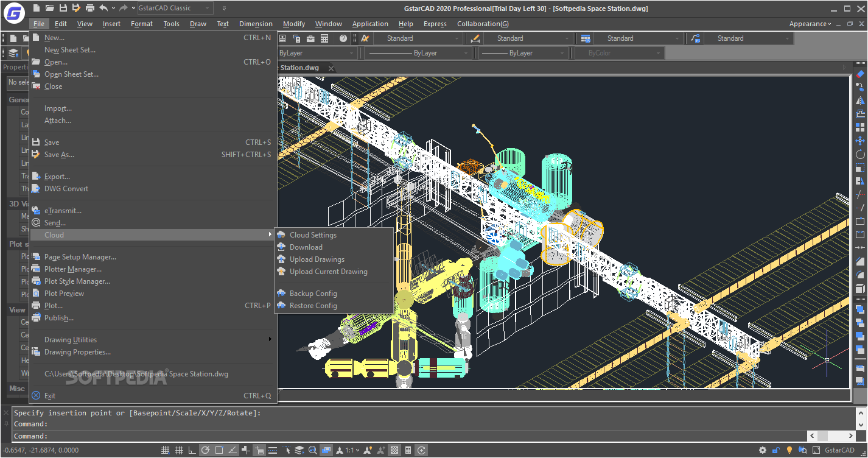Toggle snap mode in the status bar
This screenshot has height=458, width=868.
pos(166,450)
